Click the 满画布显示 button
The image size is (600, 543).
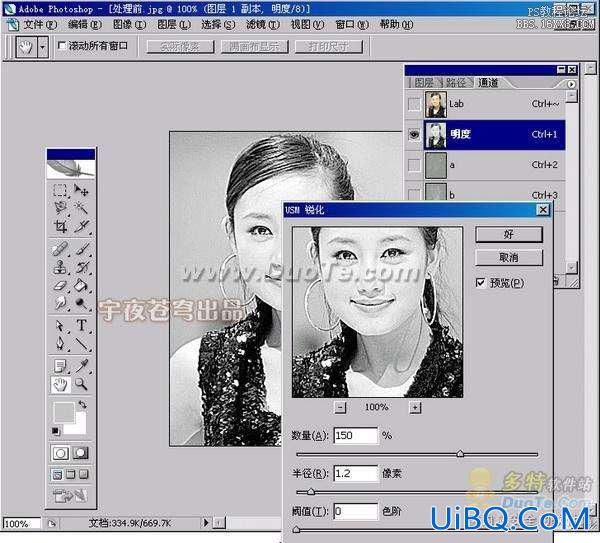[254, 47]
